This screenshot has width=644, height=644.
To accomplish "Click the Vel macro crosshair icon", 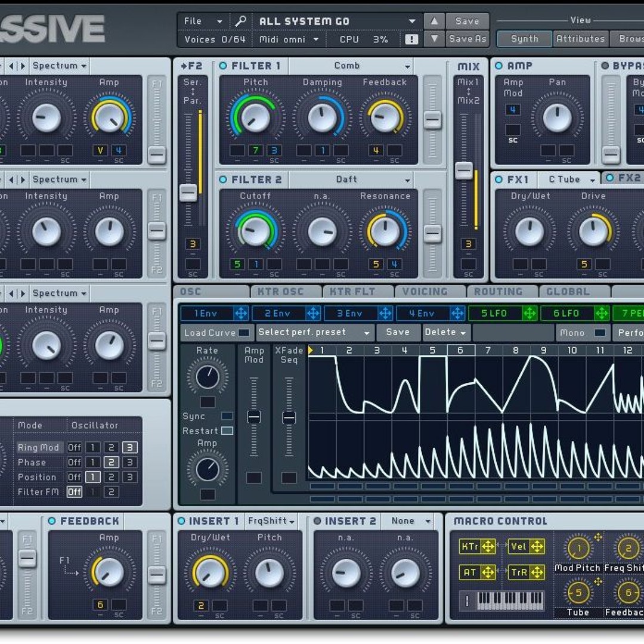I will coord(537,546).
